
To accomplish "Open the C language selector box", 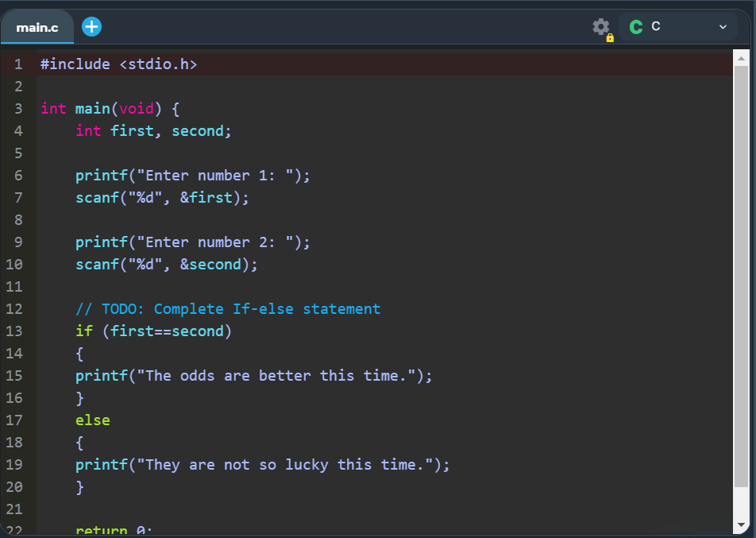I will pos(679,27).
